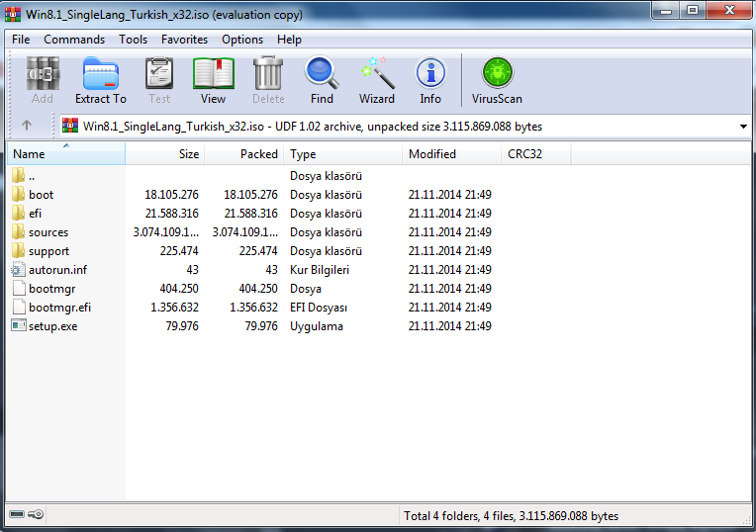Select the parent folder '..' icon
This screenshot has width=756, height=532.
[19, 175]
